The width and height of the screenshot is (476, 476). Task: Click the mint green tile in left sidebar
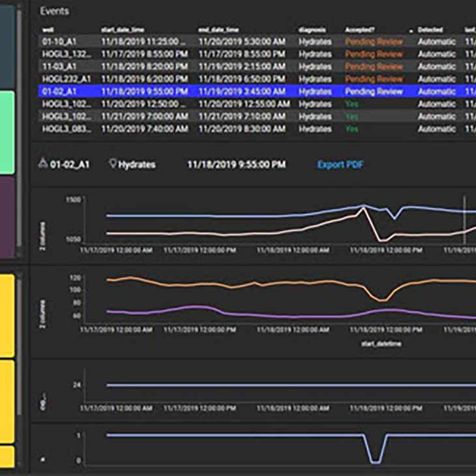click(7, 132)
